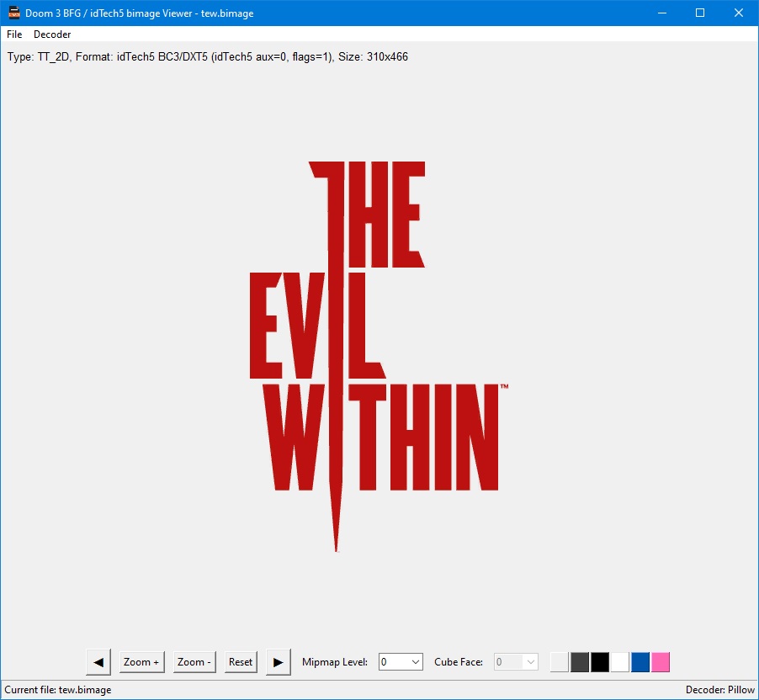Click the app icon in title bar
This screenshot has width=759, height=700.
(x=14, y=13)
